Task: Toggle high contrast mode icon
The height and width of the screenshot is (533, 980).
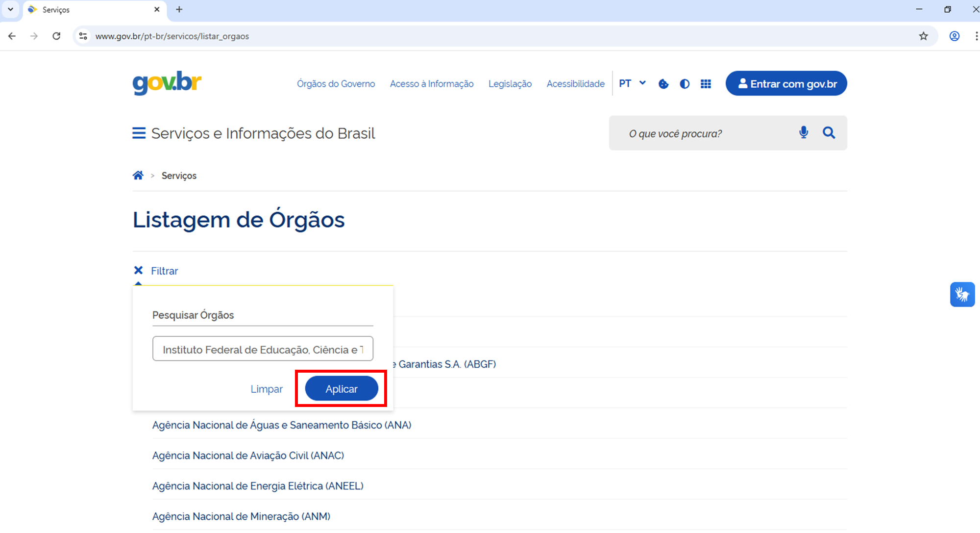Action: [685, 84]
